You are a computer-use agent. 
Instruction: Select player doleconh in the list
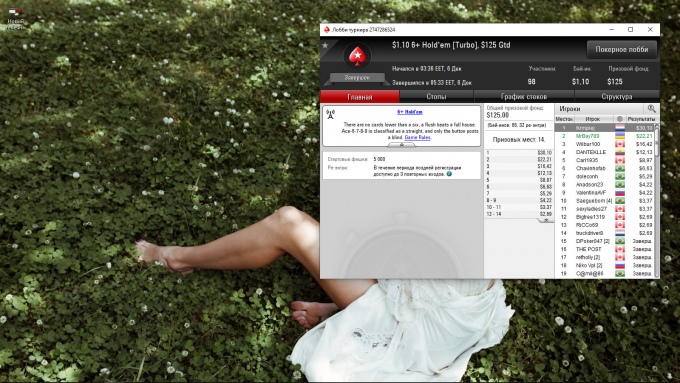tap(604, 177)
